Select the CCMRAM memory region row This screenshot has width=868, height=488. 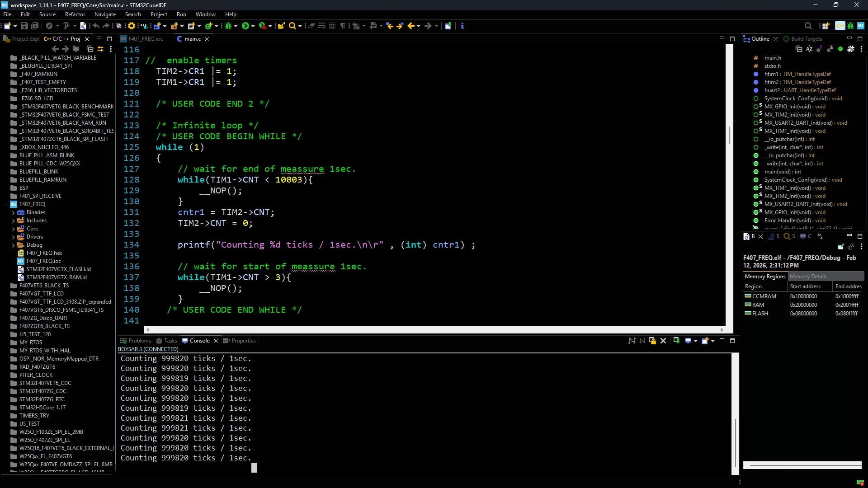tap(803, 296)
